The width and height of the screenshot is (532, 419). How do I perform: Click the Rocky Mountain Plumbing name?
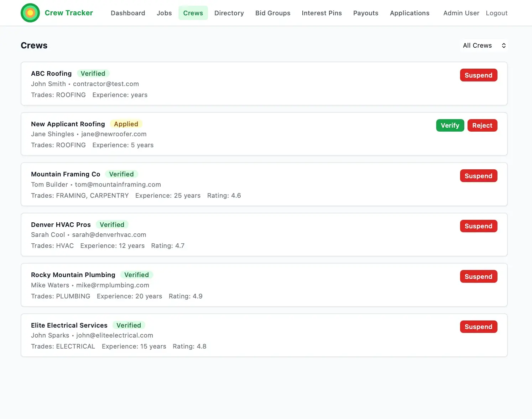[x=73, y=275]
